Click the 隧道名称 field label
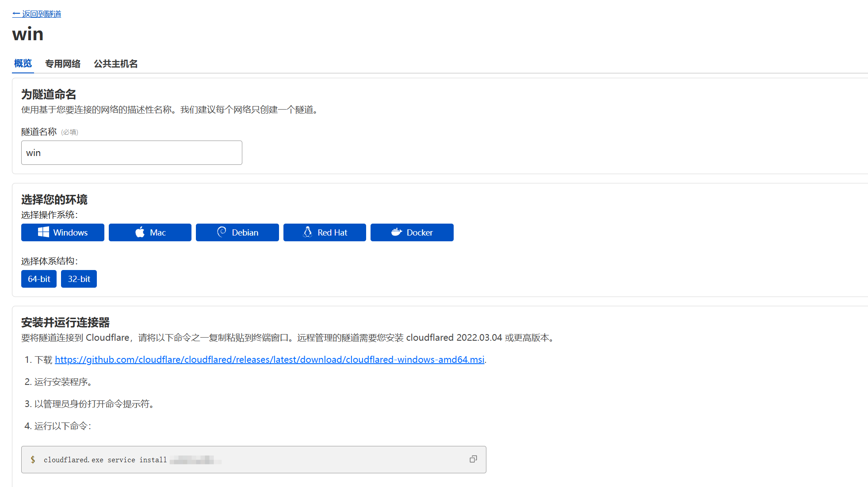 (x=39, y=132)
